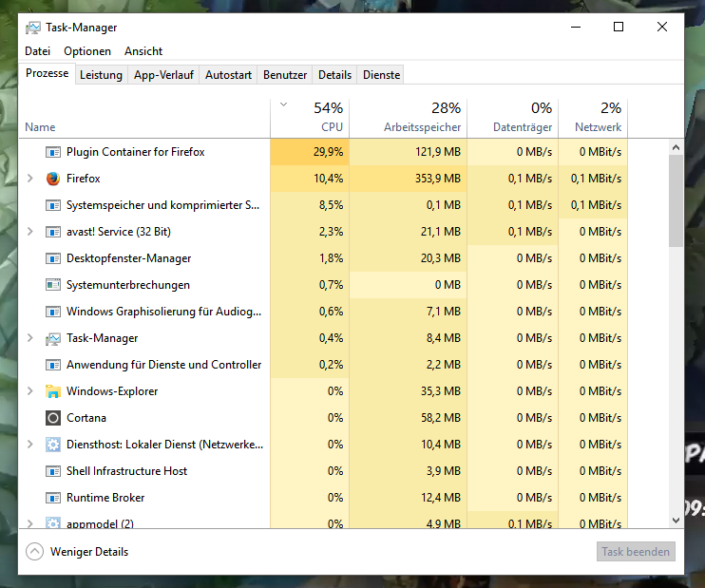Click the Cortana circle icon

tap(53, 418)
